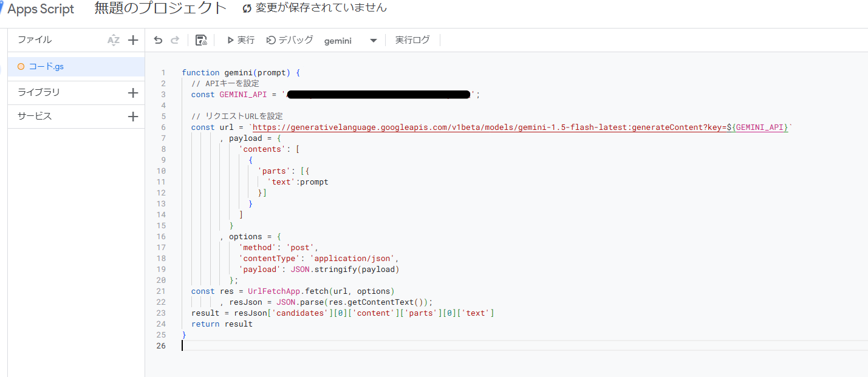Save the project with the save icon
This screenshot has height=377, width=868.
point(200,39)
